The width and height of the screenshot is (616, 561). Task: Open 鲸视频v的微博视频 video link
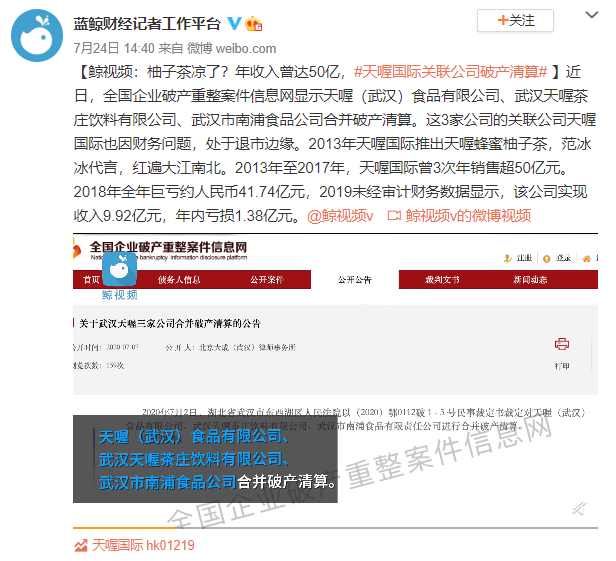[x=468, y=216]
